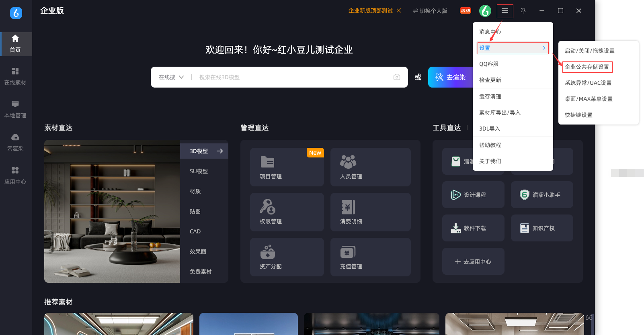This screenshot has height=335, width=644.
Task: Open 人员管理 personnel management tile
Action: click(x=371, y=167)
